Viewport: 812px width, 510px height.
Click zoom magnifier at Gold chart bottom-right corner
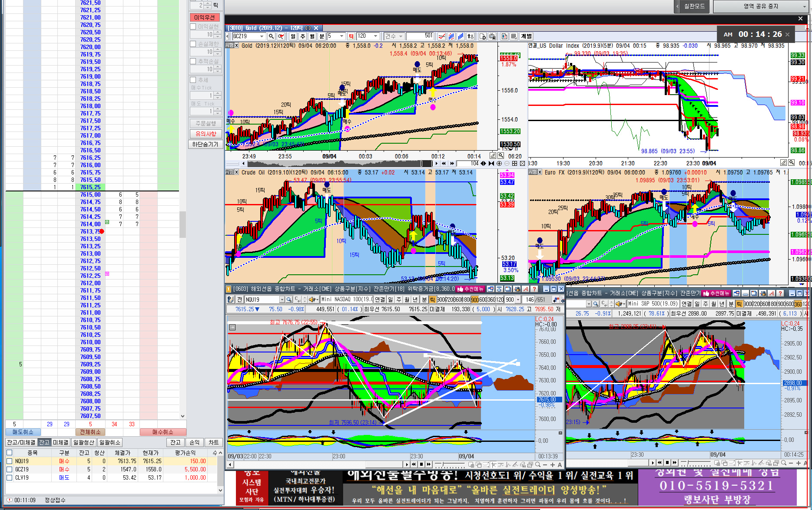tap(501, 155)
